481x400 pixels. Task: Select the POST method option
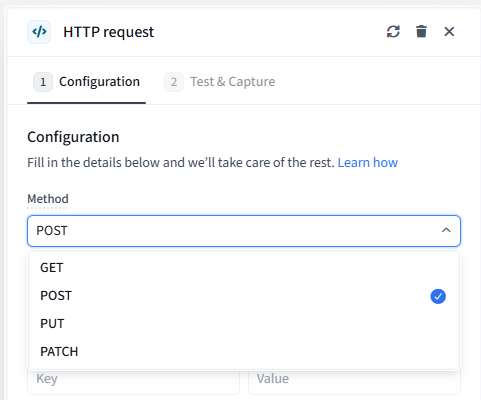pyautogui.click(x=244, y=296)
